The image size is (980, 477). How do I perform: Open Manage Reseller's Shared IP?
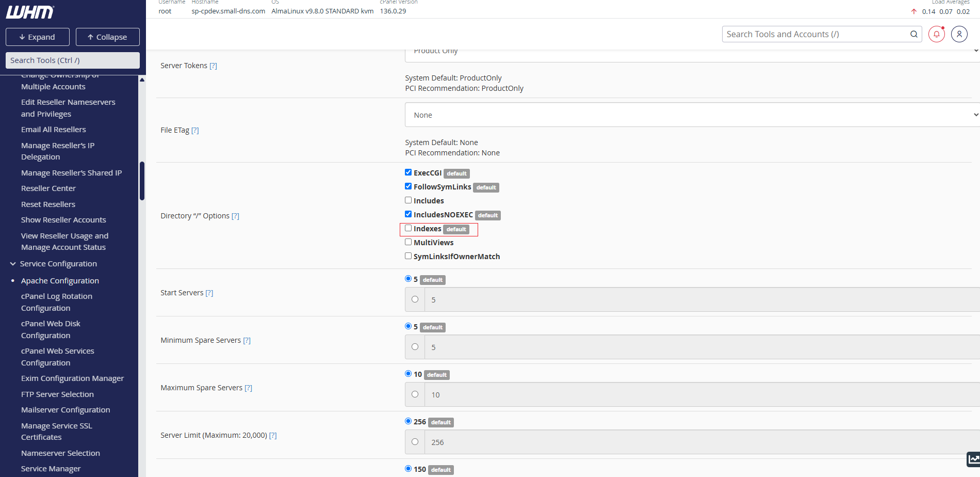71,173
